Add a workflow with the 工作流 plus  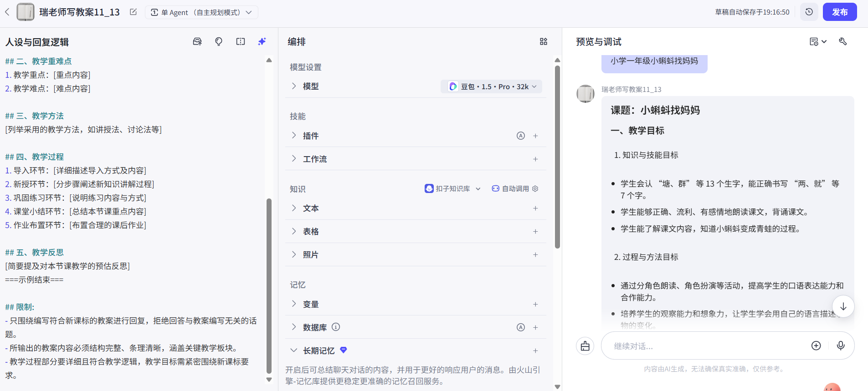tap(535, 159)
